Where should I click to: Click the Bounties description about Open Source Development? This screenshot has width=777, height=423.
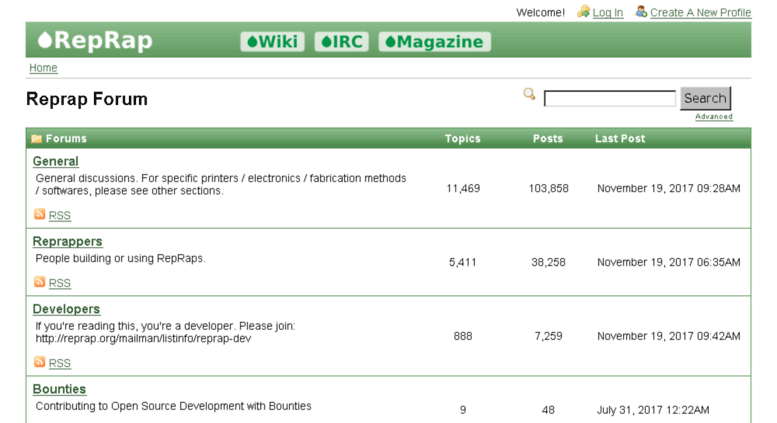pos(173,406)
